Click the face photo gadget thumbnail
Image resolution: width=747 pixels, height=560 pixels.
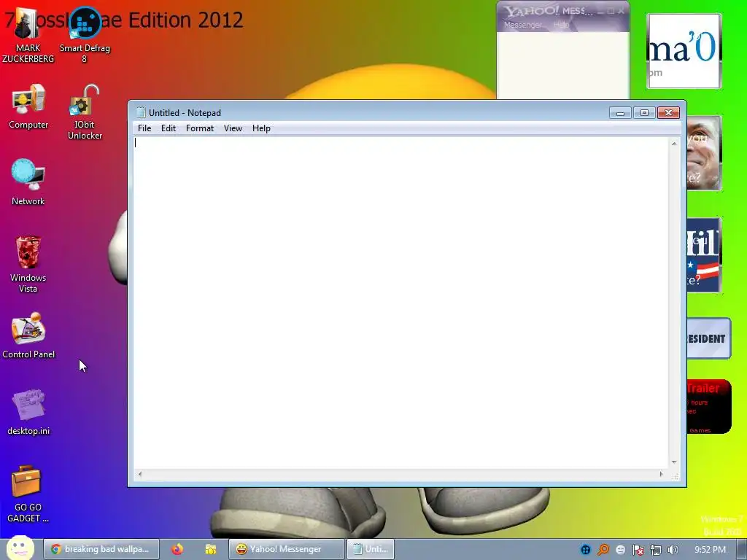pos(704,153)
